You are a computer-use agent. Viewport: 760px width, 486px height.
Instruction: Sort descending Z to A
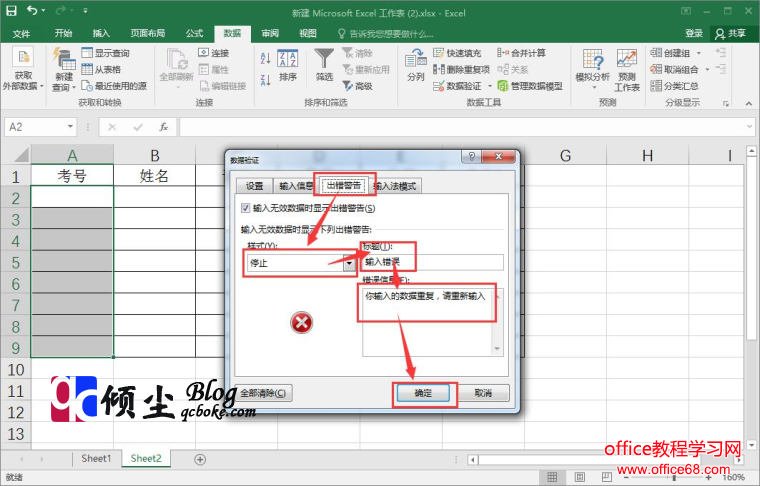(x=265, y=80)
